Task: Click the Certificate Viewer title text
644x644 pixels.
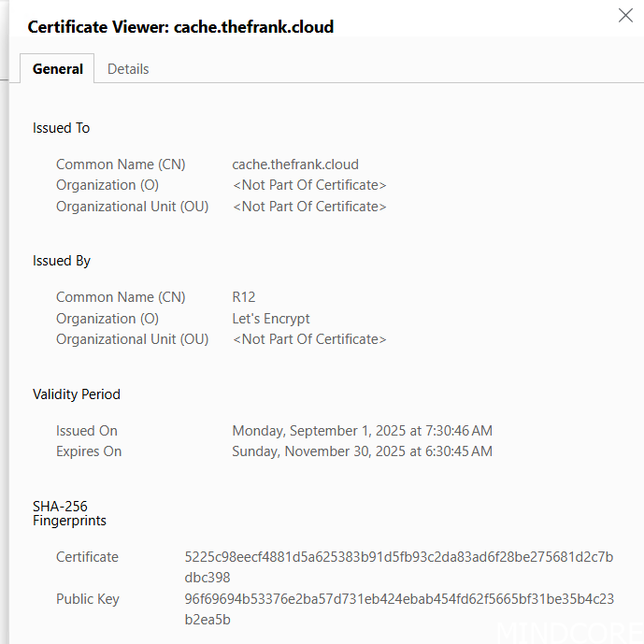Action: click(180, 27)
